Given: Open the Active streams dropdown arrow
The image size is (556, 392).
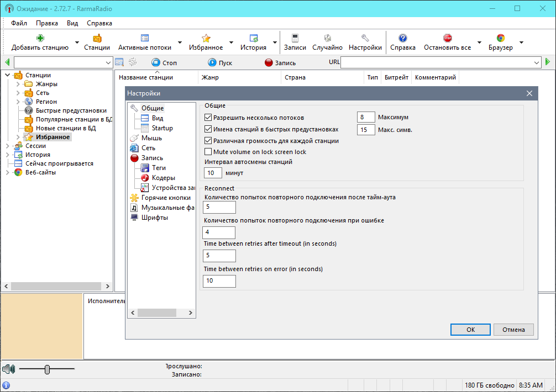Looking at the screenshot, I should (180, 43).
